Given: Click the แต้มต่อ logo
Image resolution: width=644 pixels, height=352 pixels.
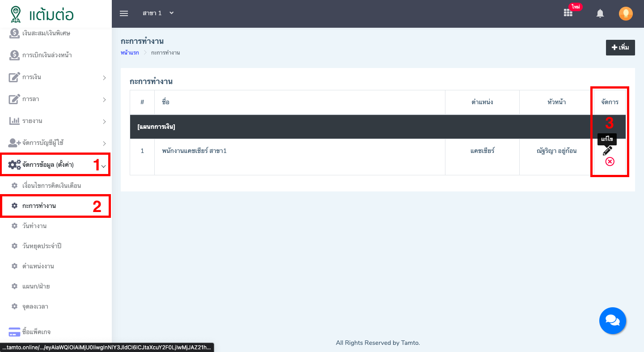Looking at the screenshot, I should click(42, 14).
